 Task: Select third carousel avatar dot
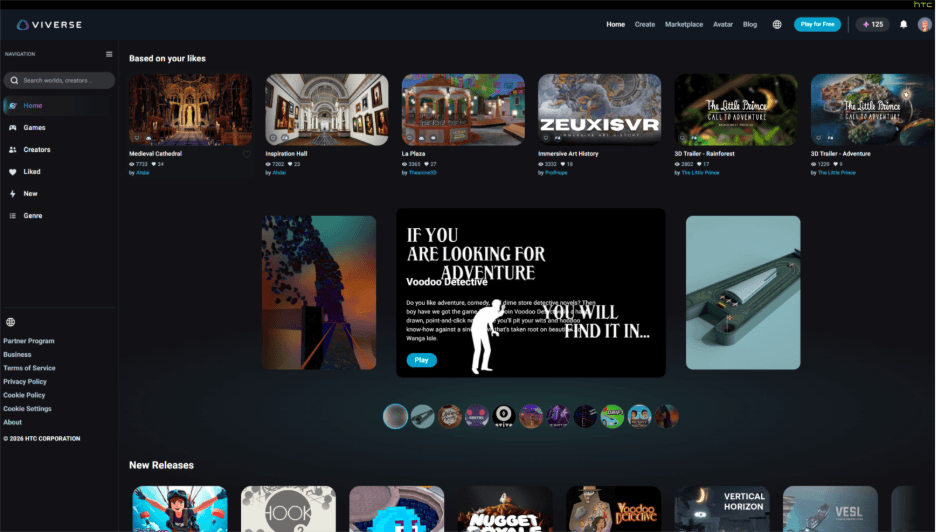[x=449, y=417]
